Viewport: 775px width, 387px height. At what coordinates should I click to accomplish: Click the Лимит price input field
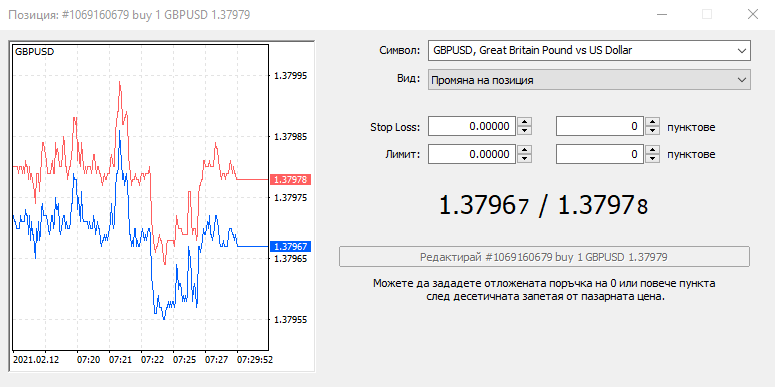point(472,154)
